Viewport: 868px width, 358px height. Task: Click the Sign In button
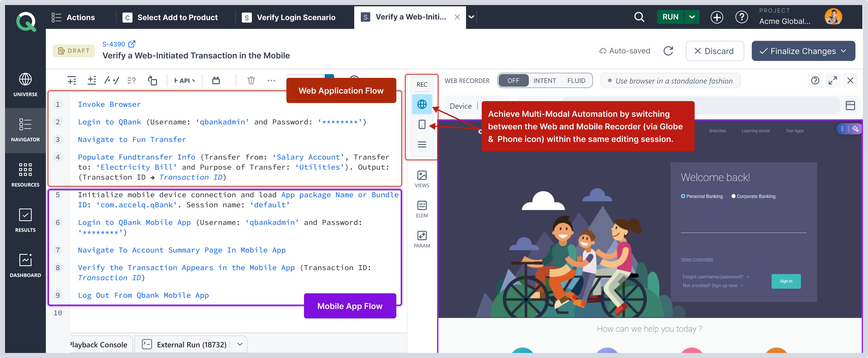[x=786, y=281]
